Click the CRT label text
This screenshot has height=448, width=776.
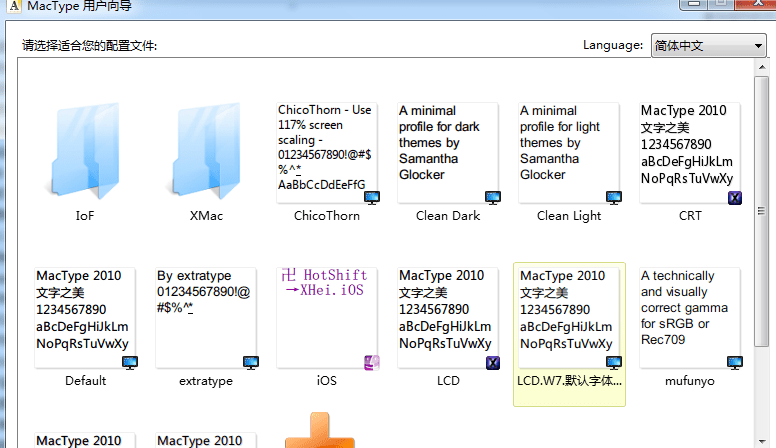pos(690,216)
